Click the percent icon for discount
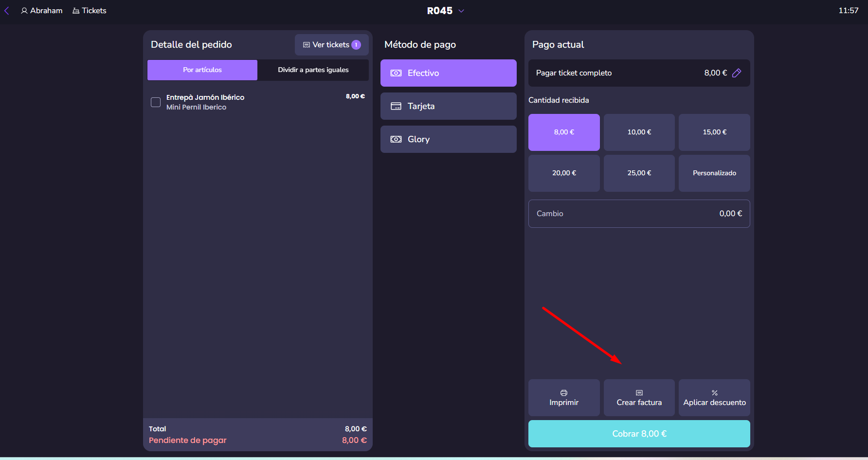The height and width of the screenshot is (460, 868). point(714,393)
